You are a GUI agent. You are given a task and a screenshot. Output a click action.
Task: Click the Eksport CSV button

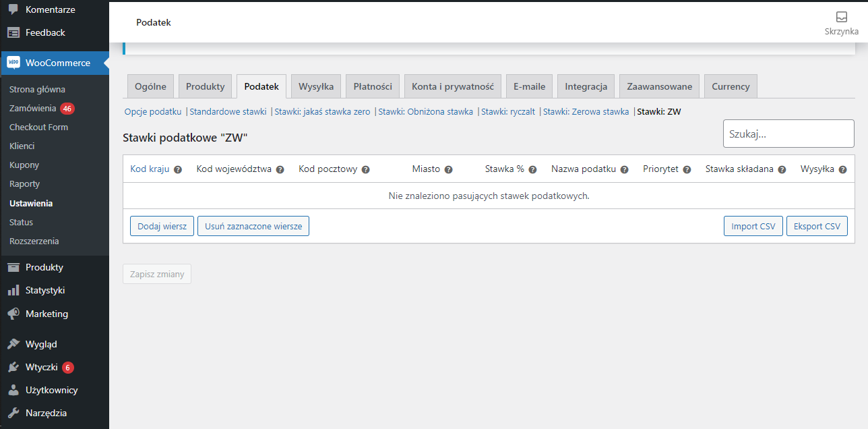[x=817, y=226]
